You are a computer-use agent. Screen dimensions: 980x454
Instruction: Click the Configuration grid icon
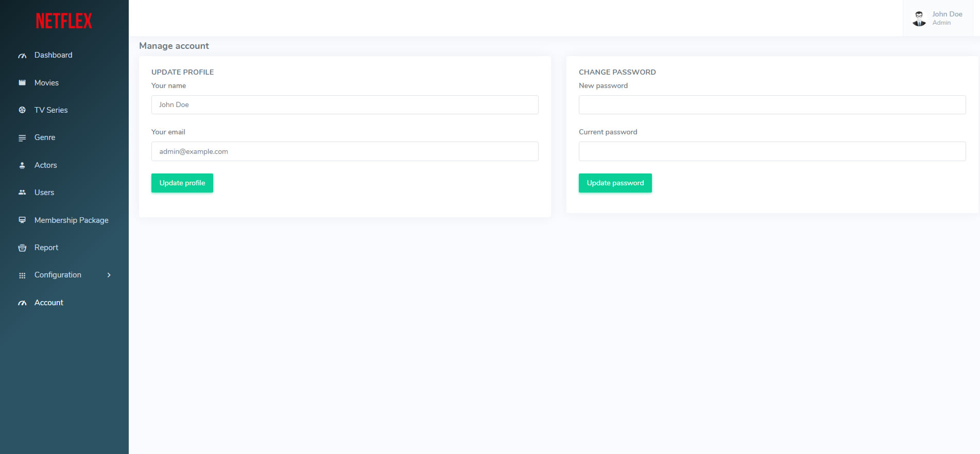point(22,275)
